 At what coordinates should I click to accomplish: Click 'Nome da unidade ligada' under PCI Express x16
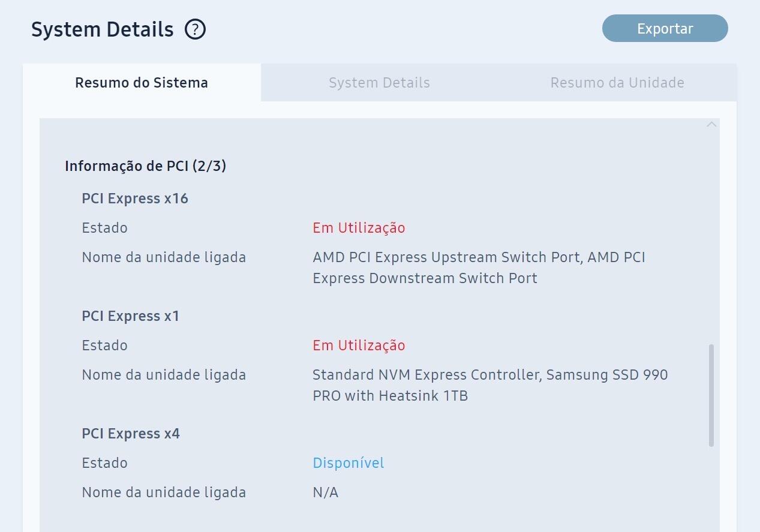point(164,257)
